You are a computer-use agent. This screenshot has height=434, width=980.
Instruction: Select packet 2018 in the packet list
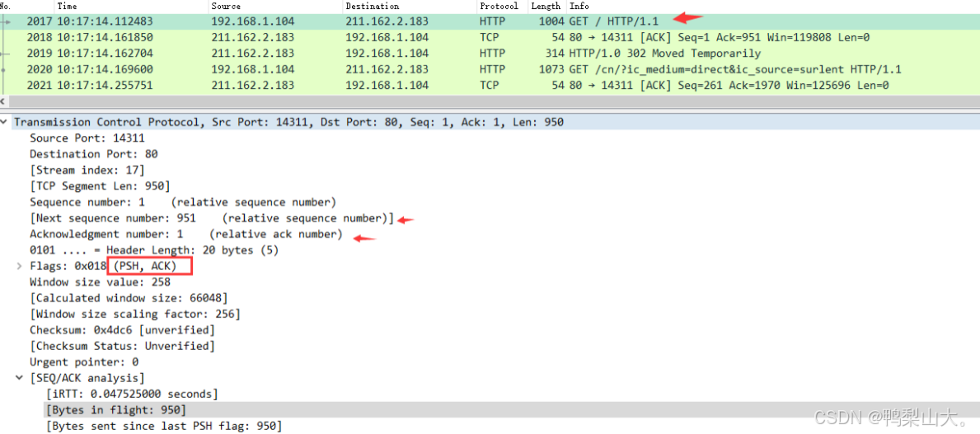point(490,37)
